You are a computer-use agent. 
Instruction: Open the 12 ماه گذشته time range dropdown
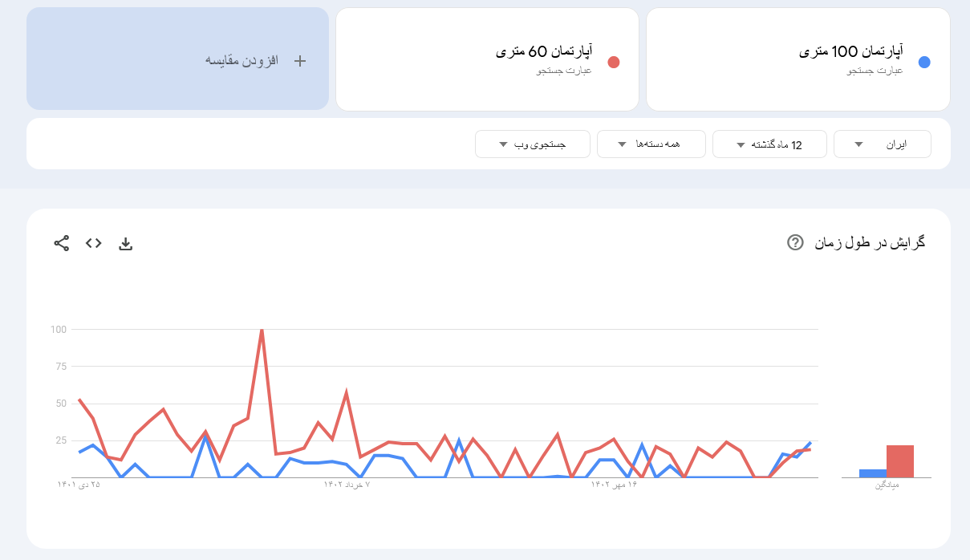click(x=769, y=144)
